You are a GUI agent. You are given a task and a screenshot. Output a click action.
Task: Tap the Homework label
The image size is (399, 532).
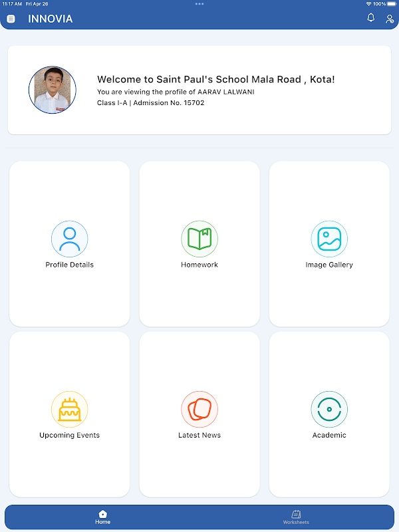[199, 265]
